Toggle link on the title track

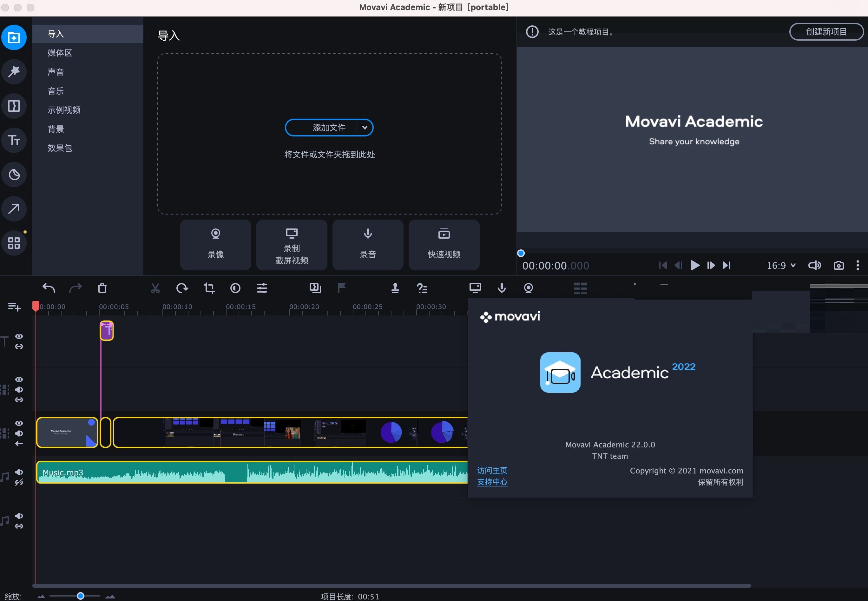click(19, 347)
